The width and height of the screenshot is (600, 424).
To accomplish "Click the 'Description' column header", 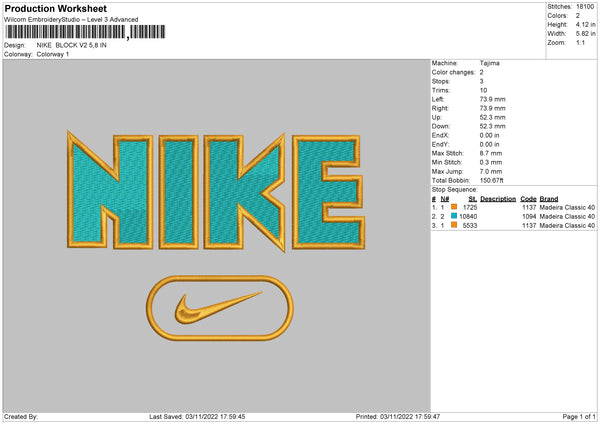I will (498, 199).
